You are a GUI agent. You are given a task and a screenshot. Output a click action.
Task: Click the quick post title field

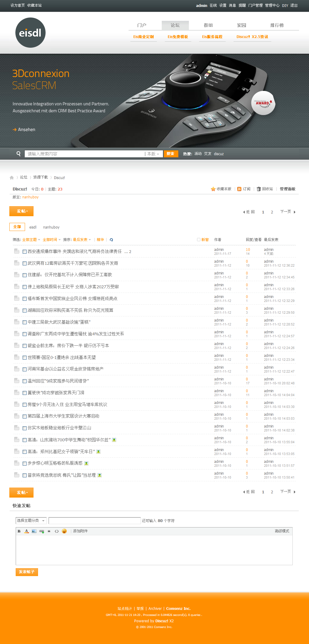[x=95, y=521]
